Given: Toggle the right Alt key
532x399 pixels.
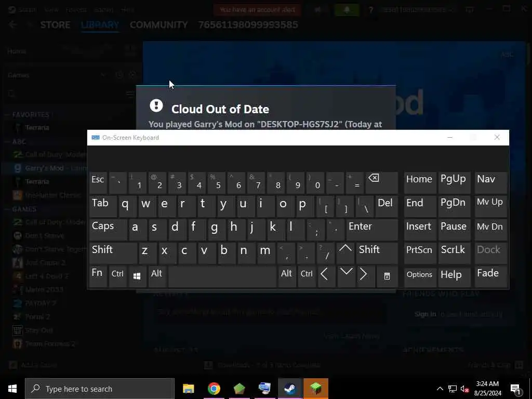Looking at the screenshot, I should point(287,276).
